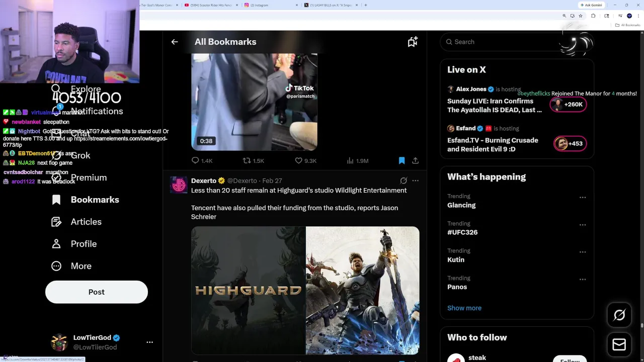644x362 pixels.
Task: Click the Ask Gemini button
Action: click(591, 5)
